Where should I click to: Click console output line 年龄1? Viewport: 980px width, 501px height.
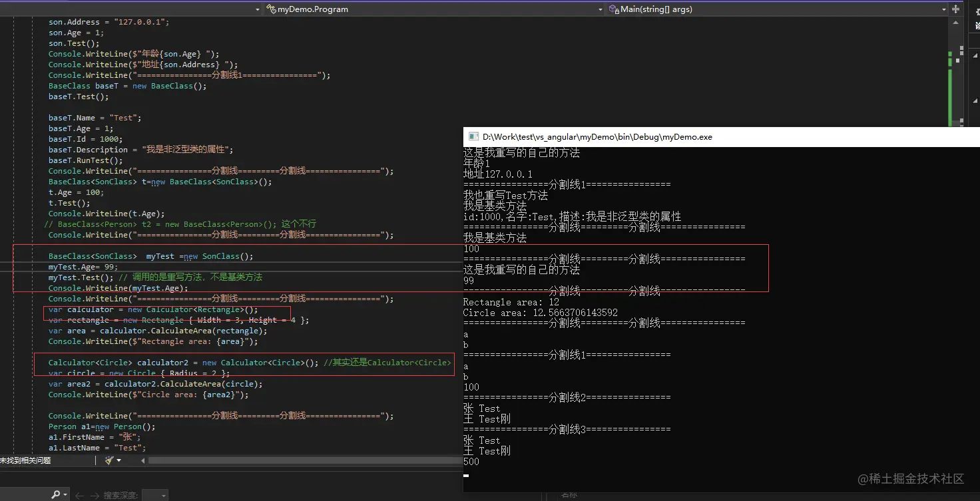click(x=477, y=164)
